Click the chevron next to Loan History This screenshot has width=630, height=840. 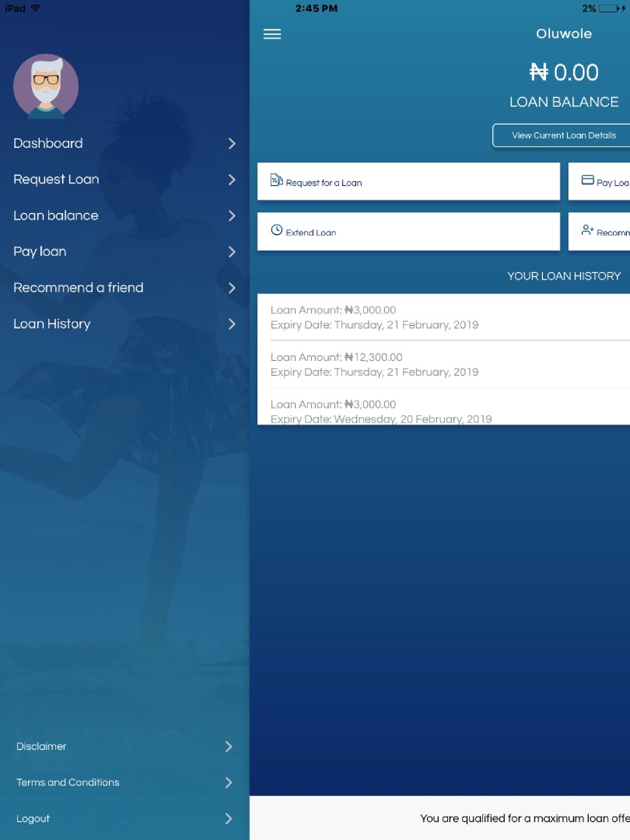point(231,324)
